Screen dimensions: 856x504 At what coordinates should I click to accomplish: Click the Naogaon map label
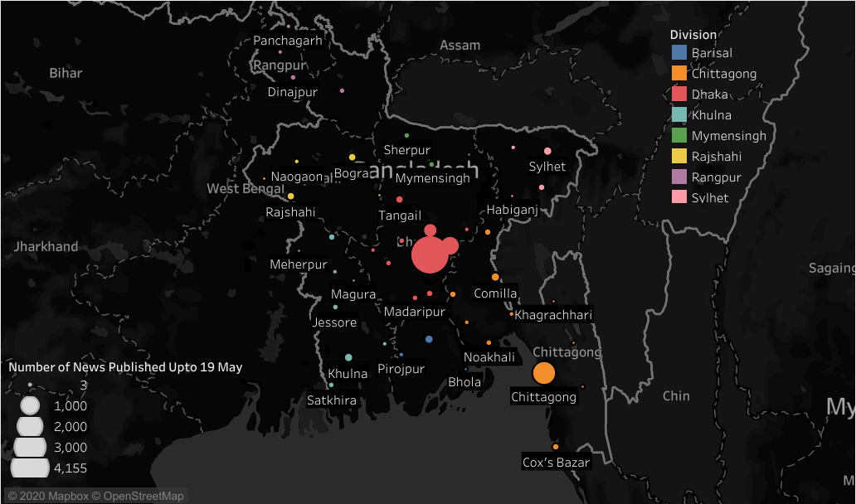pyautogui.click(x=296, y=177)
